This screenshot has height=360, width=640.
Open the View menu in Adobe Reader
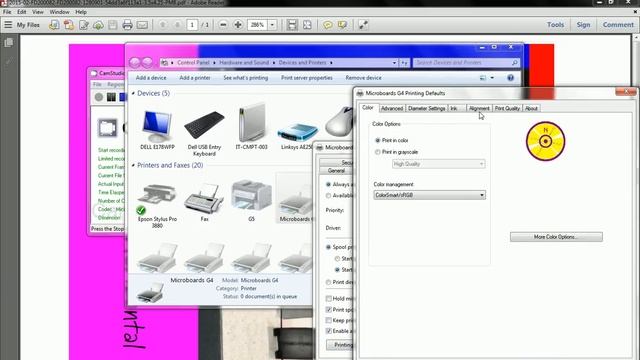[x=38, y=12]
